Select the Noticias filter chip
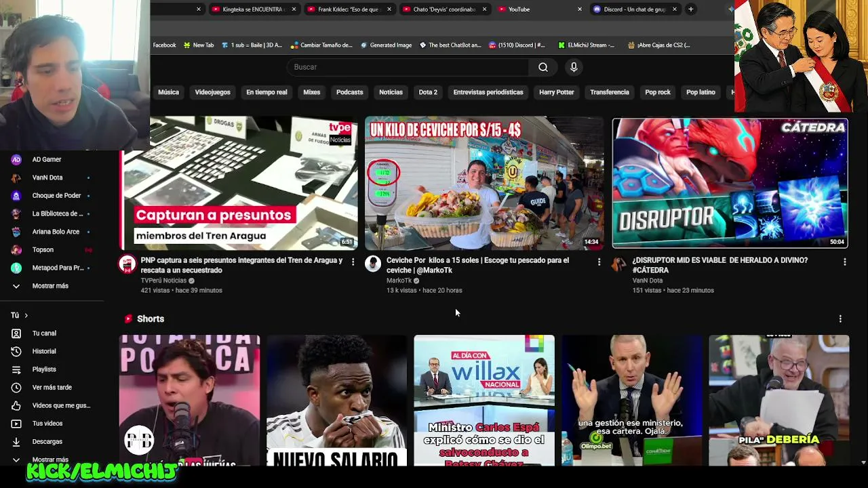Viewport: 868px width, 488px height. click(391, 92)
